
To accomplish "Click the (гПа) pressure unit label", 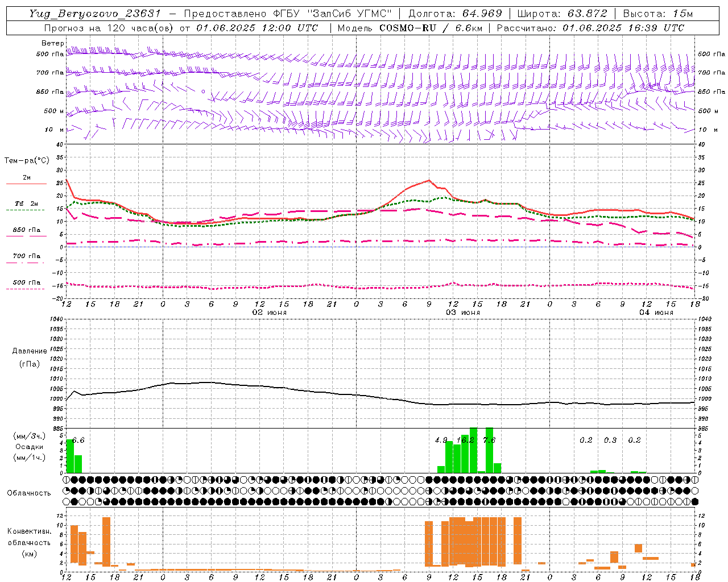I will [x=30, y=364].
